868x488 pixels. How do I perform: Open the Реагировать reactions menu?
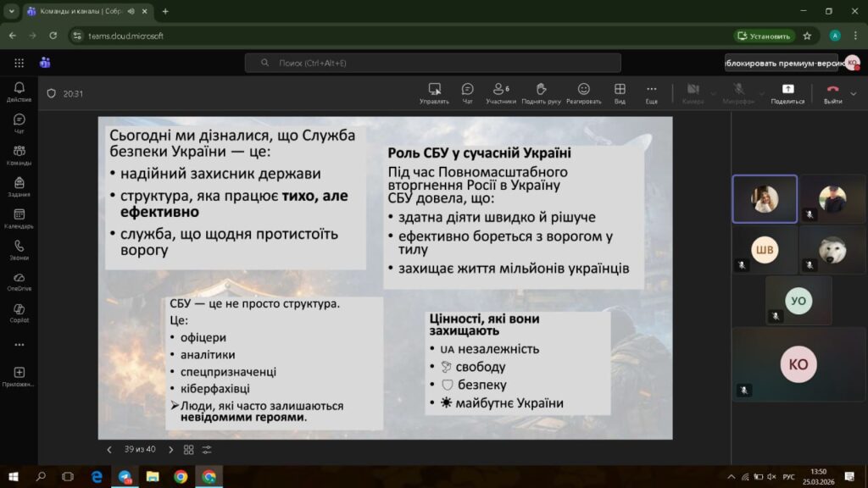pyautogui.click(x=583, y=92)
